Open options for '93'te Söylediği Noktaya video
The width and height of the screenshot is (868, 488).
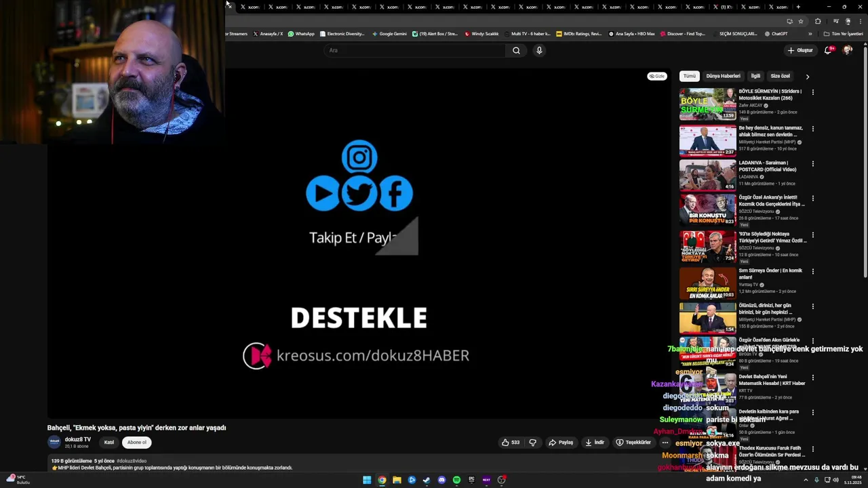point(812,235)
